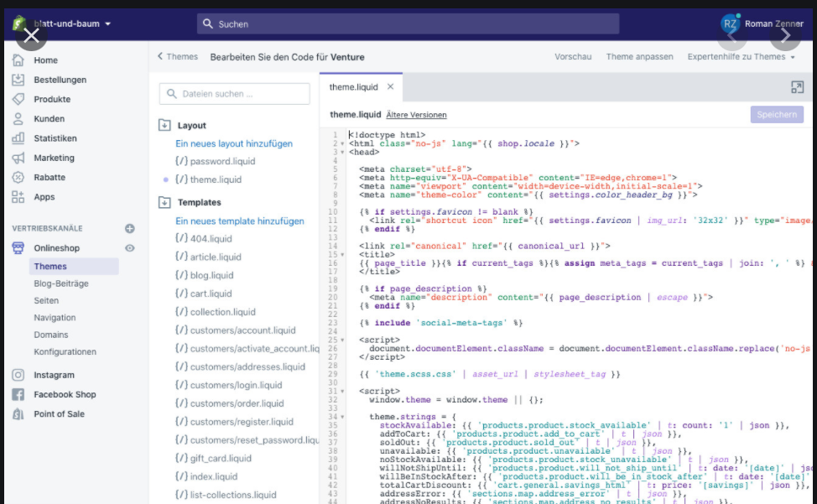Open customers/login.liquid file
The width and height of the screenshot is (817, 504).
click(229, 385)
